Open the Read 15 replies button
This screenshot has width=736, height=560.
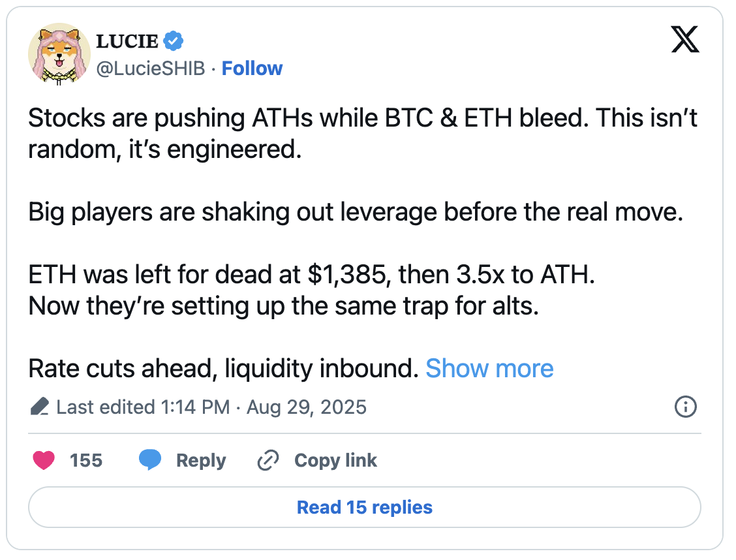365,507
